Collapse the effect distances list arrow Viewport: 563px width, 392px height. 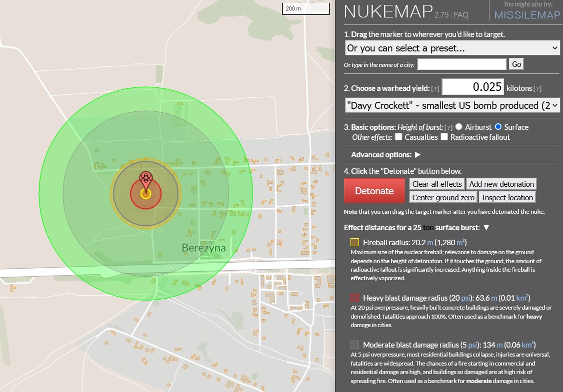point(486,228)
